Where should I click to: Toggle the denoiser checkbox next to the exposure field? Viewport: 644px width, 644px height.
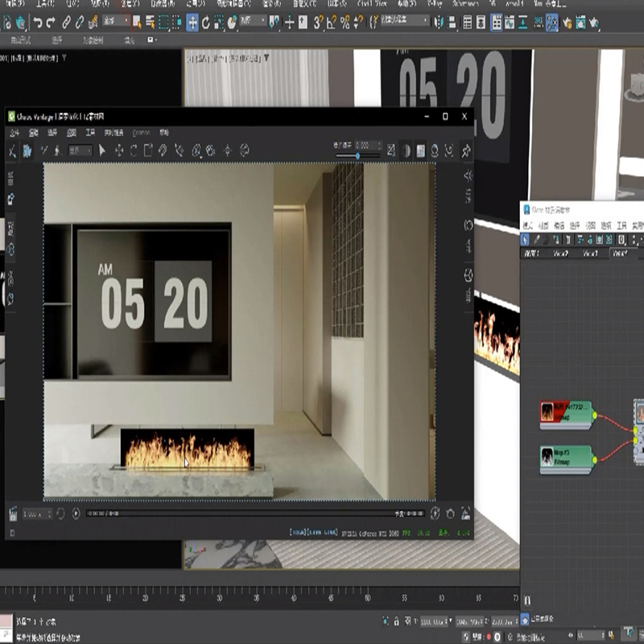pos(390,149)
